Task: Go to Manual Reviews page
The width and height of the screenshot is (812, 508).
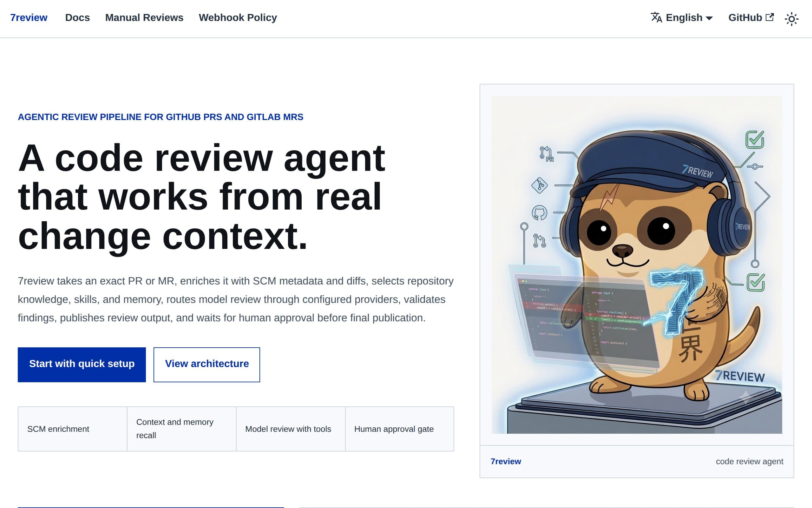Action: coord(144,17)
